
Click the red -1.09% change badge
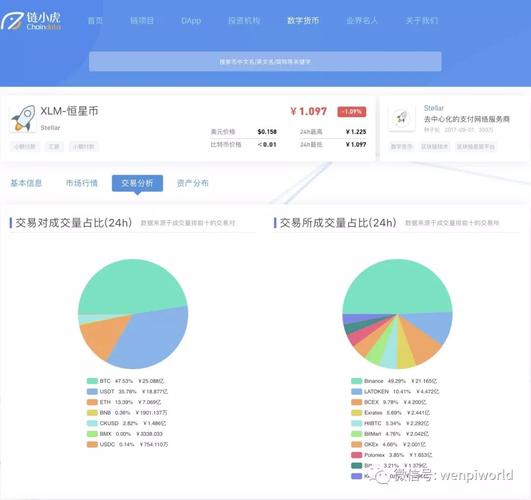coord(352,111)
